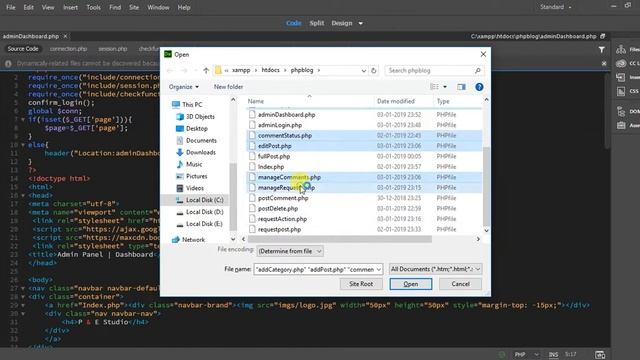Open the Site menu
Viewport: 640px width, 360px height.
pyautogui.click(x=134, y=7)
